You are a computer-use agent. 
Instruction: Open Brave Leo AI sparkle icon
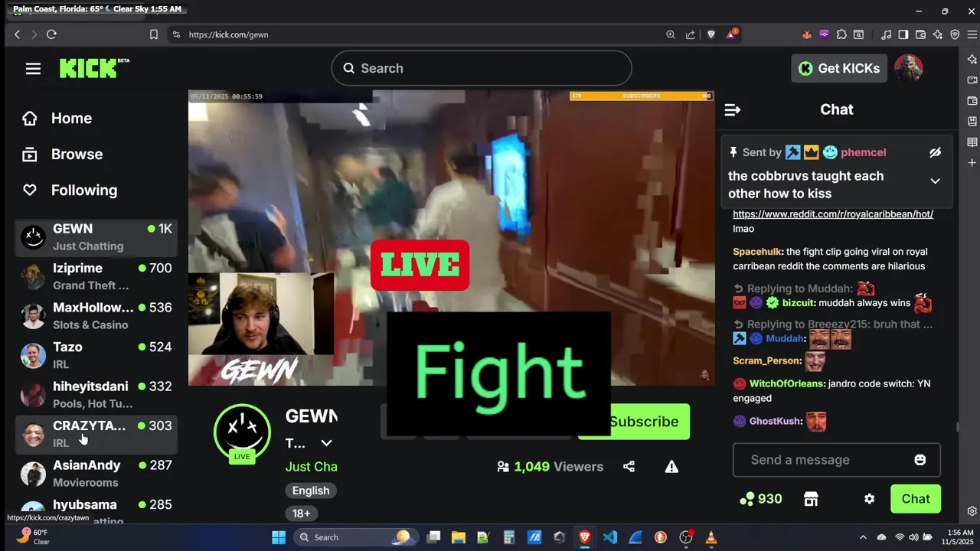(938, 34)
